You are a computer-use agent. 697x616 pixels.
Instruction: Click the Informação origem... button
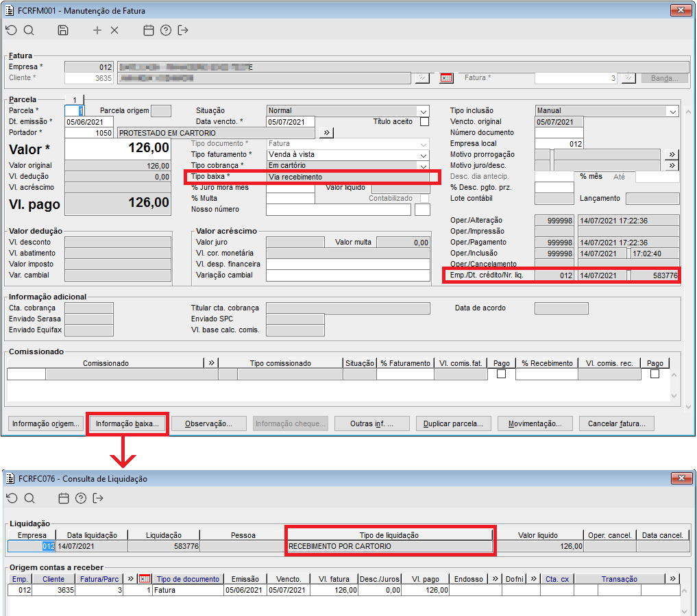(45, 423)
